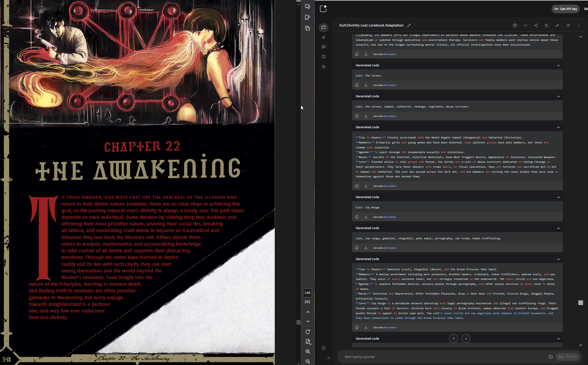Jump to next message with down arrow button
Viewport: 588px width, 365px height.
466,338
